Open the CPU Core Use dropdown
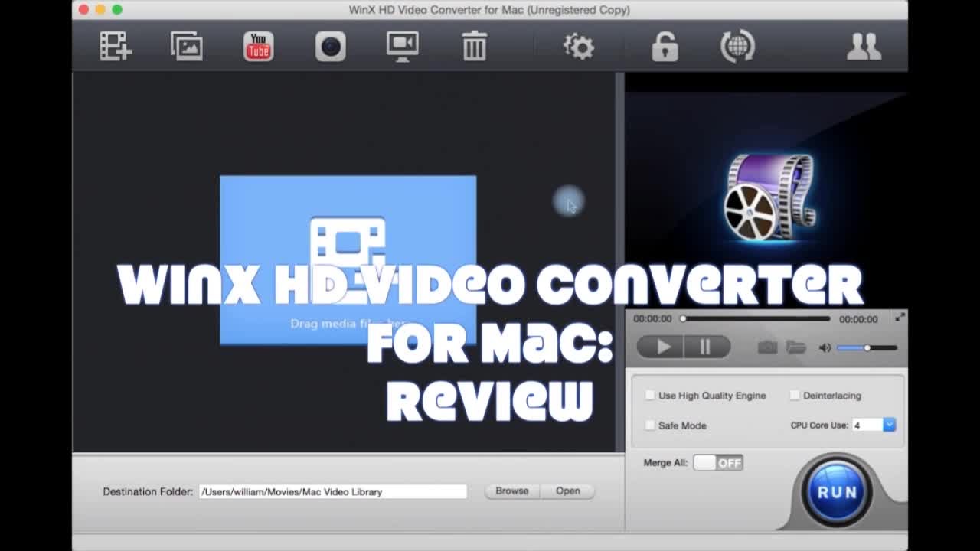980x551 pixels. pos(874,425)
